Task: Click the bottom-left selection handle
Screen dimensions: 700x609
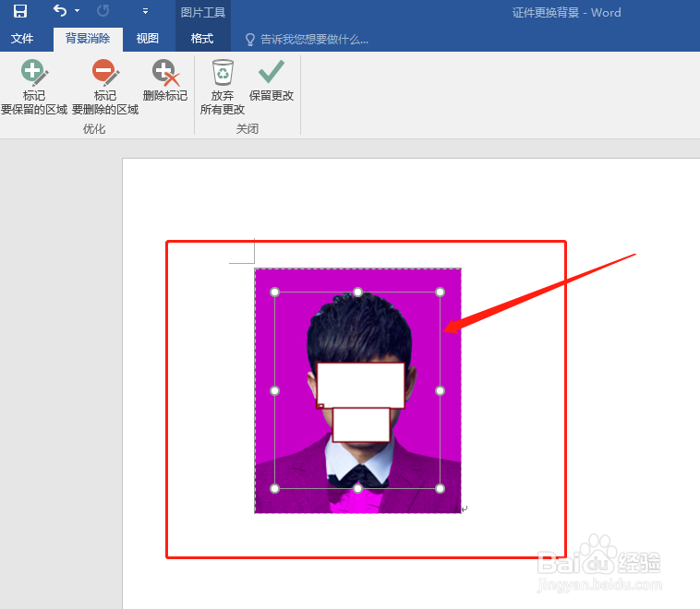Action: coord(274,488)
